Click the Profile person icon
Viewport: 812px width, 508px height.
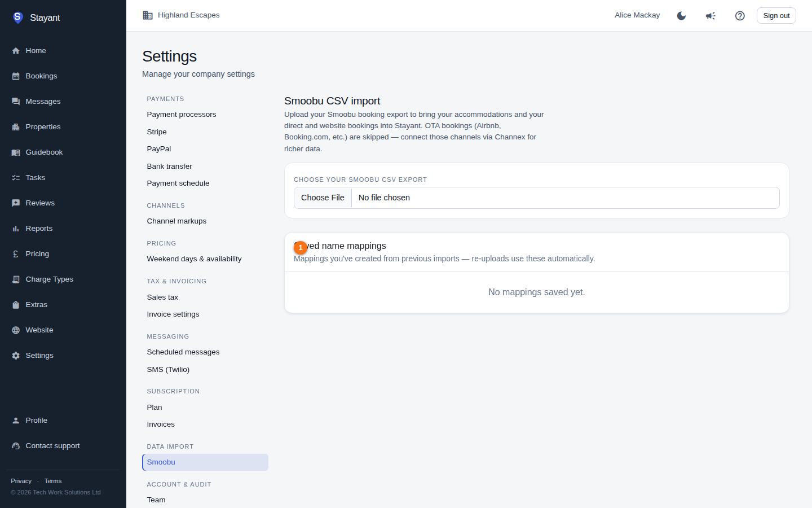(x=16, y=421)
